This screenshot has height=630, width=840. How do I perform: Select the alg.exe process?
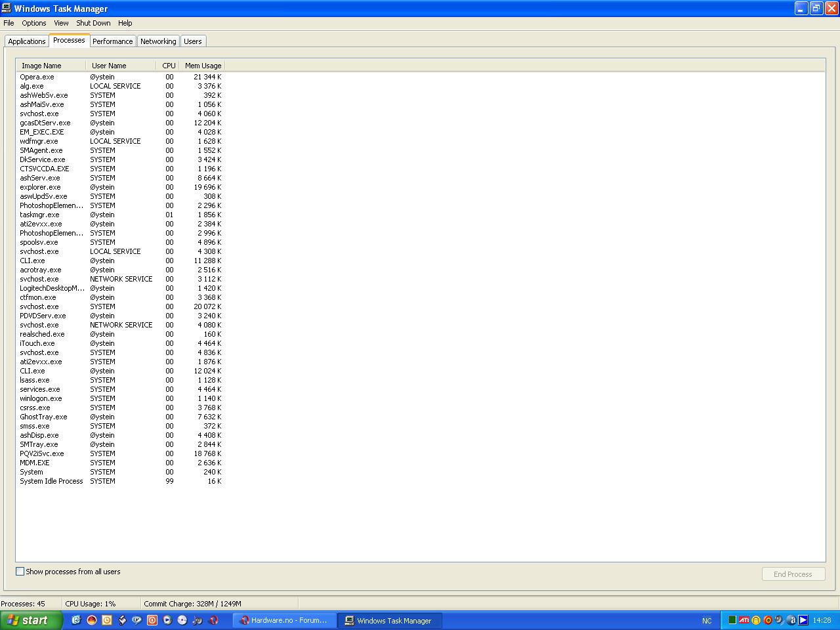tap(31, 86)
